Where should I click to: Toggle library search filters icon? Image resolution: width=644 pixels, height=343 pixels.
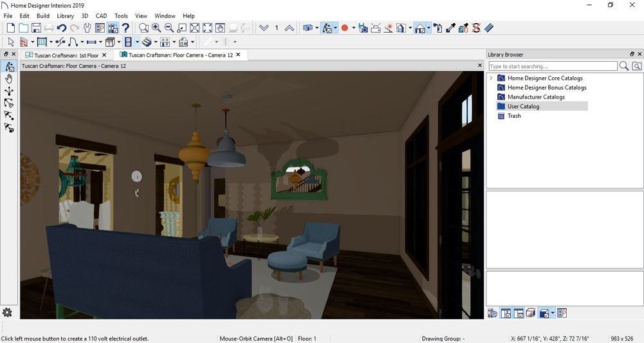click(x=637, y=66)
